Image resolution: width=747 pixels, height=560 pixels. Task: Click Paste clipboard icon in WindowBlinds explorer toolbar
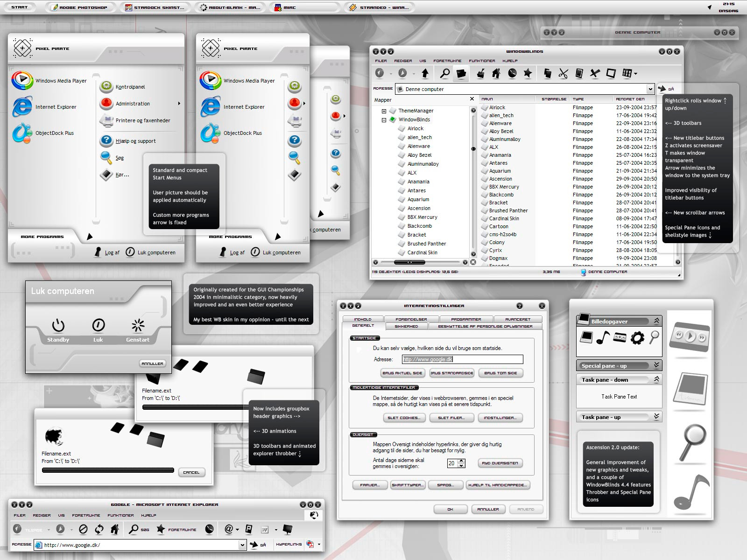579,73
